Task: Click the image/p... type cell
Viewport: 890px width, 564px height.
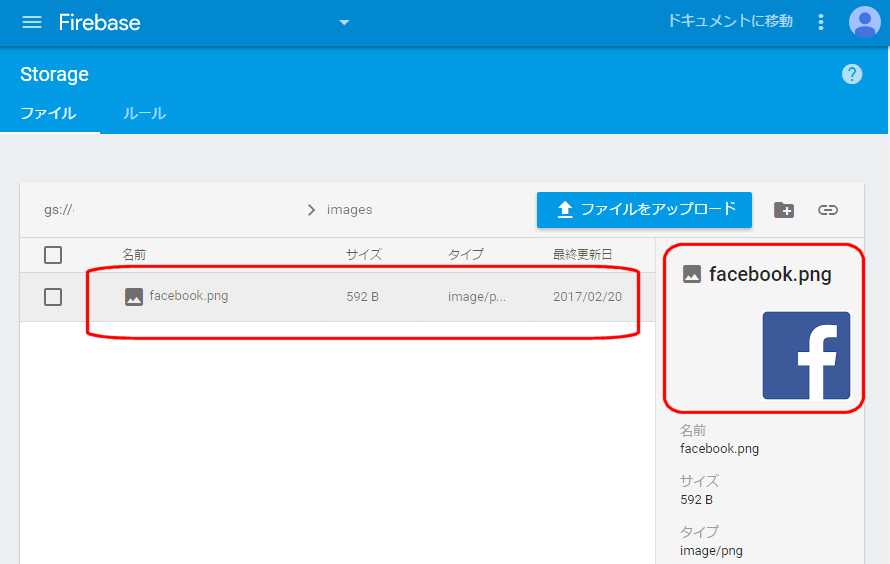Action: [x=476, y=296]
